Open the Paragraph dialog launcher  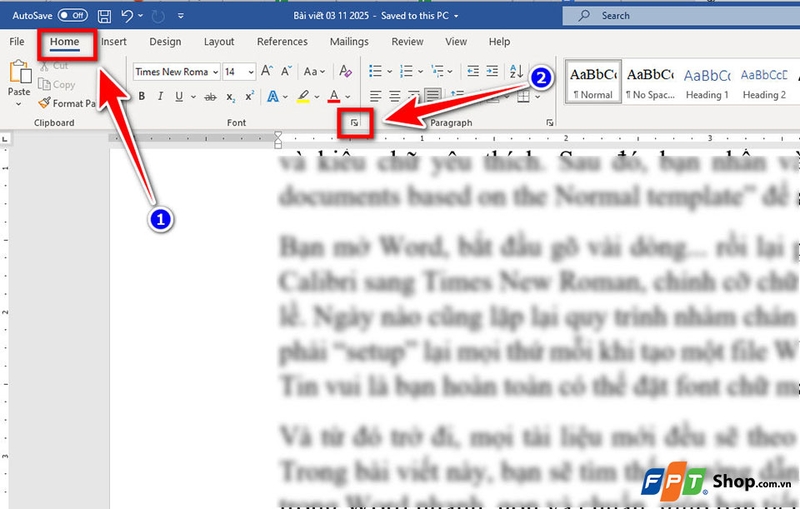tap(549, 122)
